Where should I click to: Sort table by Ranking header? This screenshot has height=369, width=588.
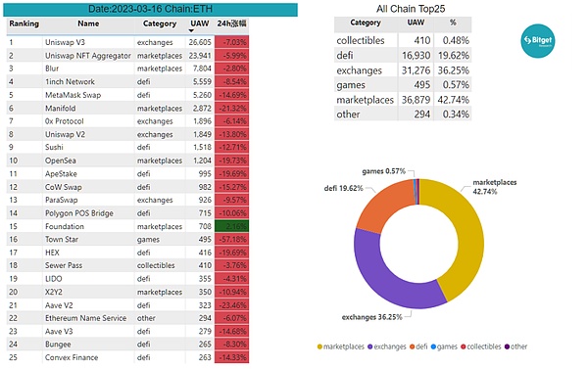pyautogui.click(x=24, y=23)
